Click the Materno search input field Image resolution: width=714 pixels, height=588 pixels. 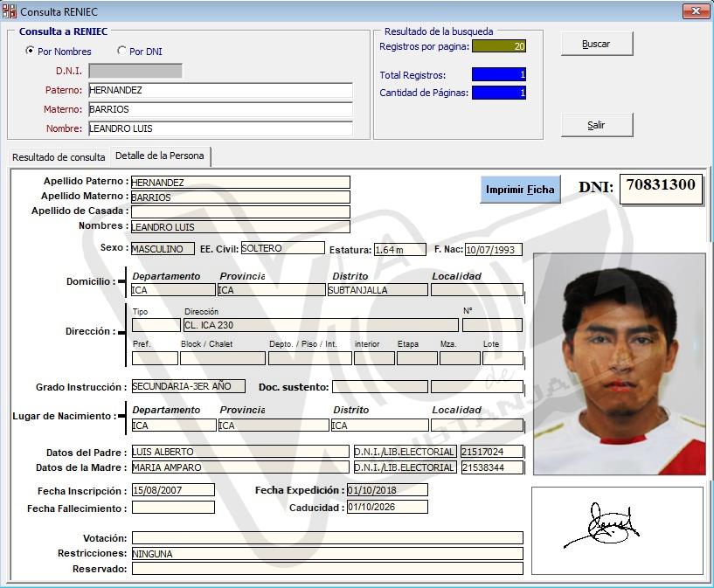(220, 109)
